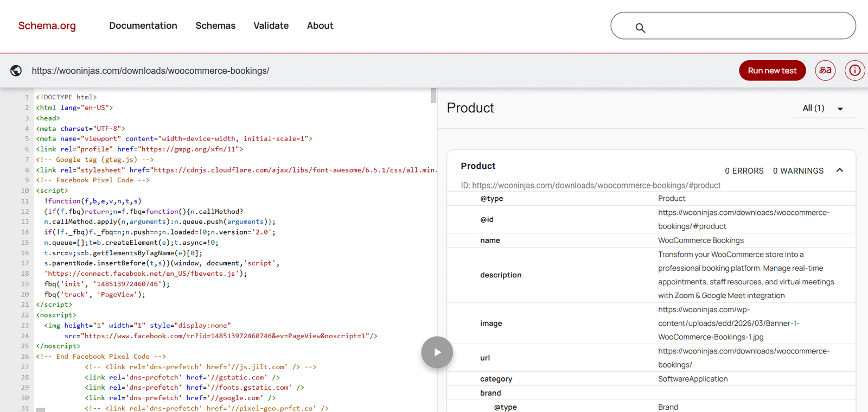Open the Documentation menu

(x=143, y=26)
